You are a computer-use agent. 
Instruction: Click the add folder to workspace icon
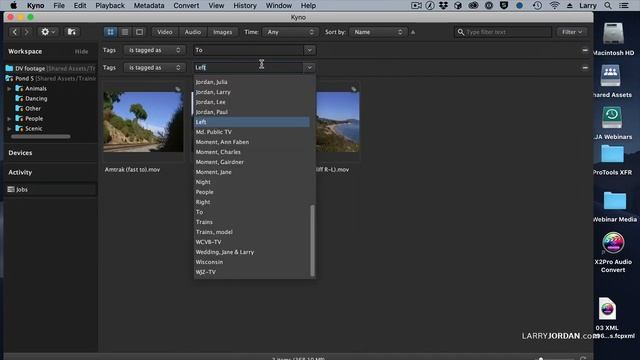[72, 32]
